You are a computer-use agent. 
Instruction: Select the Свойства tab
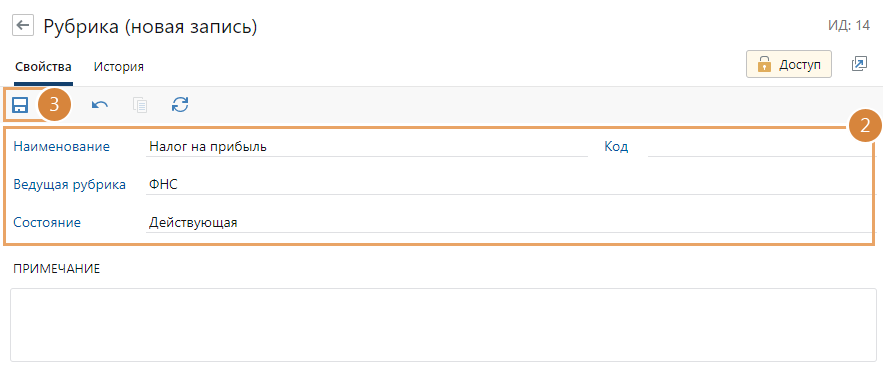tap(43, 66)
